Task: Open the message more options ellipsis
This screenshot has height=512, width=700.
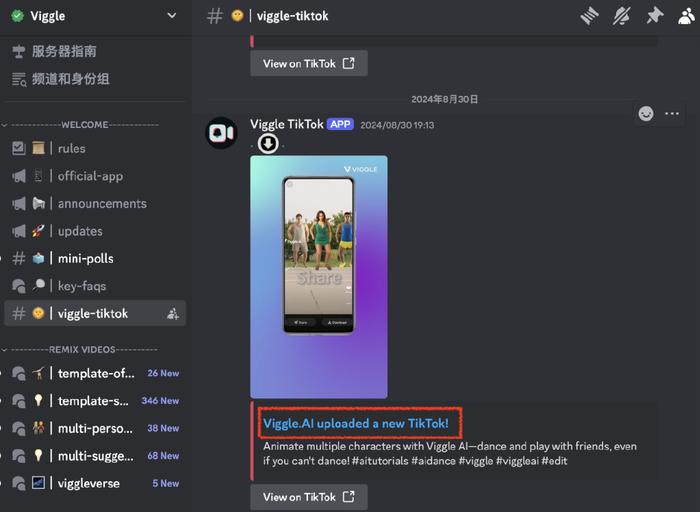Action: (672, 113)
